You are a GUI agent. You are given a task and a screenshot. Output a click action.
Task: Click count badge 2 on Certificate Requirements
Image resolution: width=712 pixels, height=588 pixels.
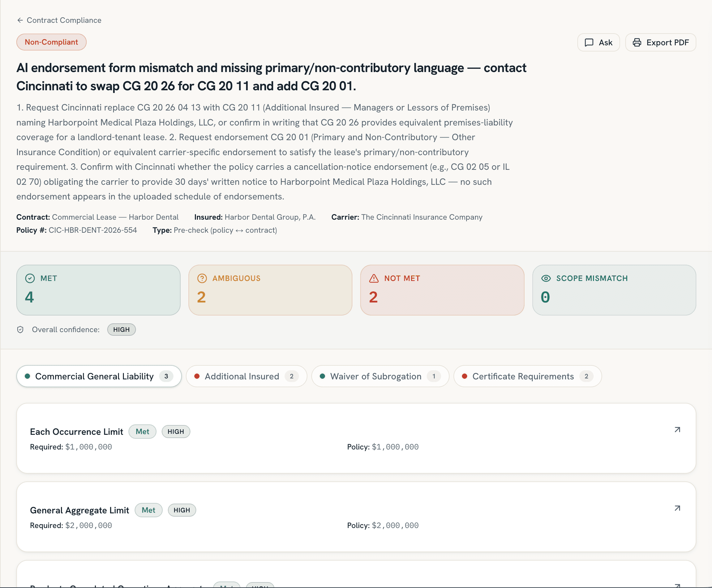click(x=586, y=376)
